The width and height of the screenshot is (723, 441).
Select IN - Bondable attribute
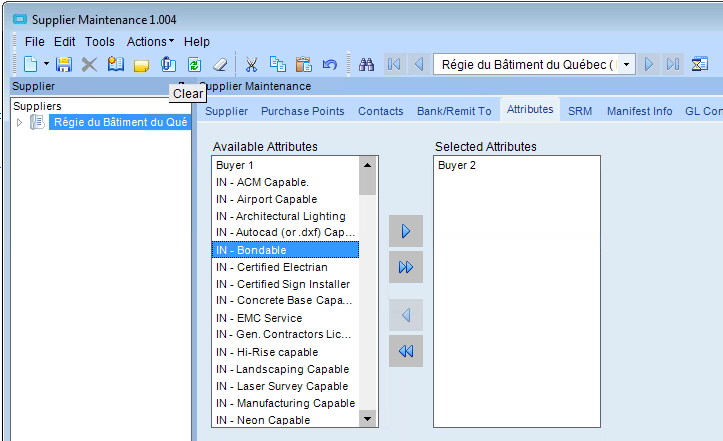(285, 250)
